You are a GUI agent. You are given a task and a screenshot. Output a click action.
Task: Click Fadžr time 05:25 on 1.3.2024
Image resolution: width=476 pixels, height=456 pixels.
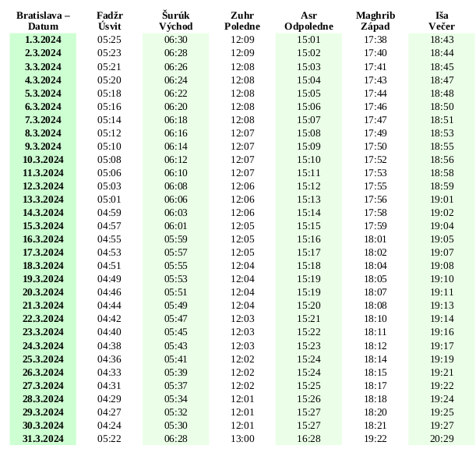pos(109,40)
